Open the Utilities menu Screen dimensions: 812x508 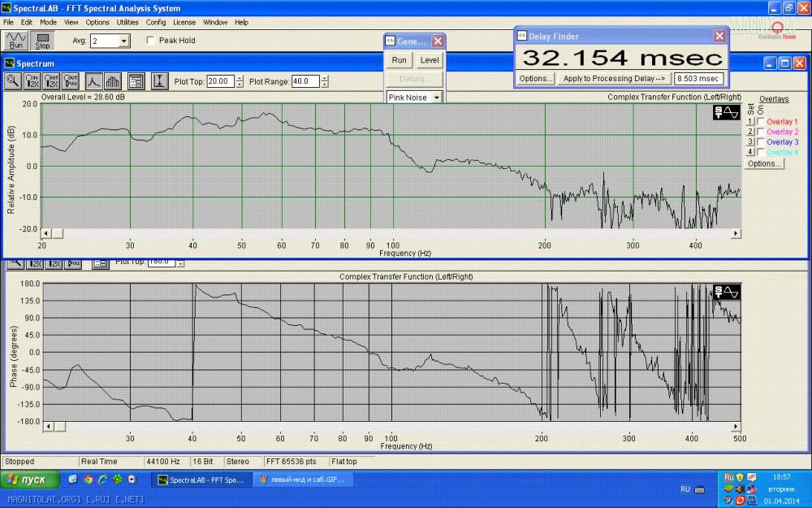click(x=127, y=22)
